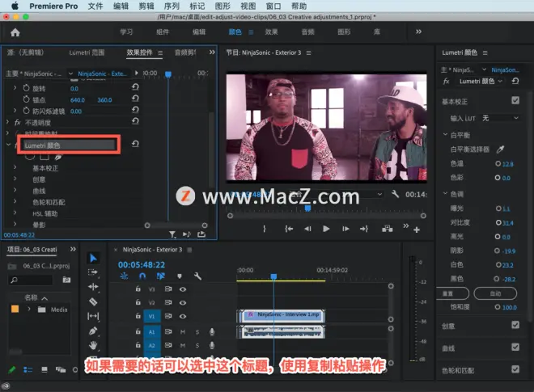This screenshot has height=392, width=534.
Task: Toggle Color Wheels and Match checkbox
Action: 515,369
